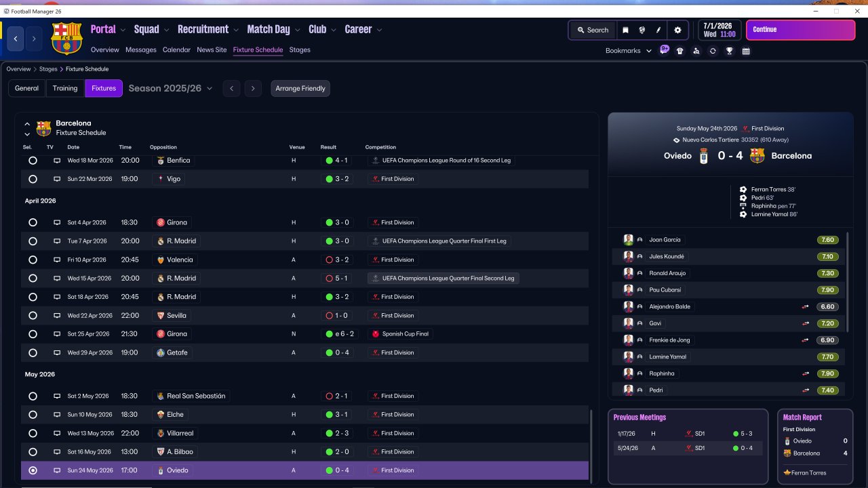Screen dimensions: 868x488
Task: Open the Season 2025/26 dropdown
Action: coord(171,88)
